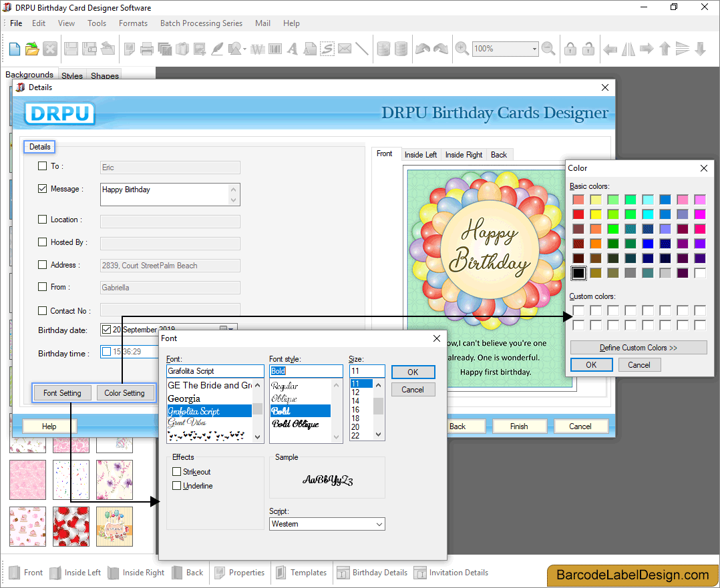720x588 pixels.
Task: Open Templates in the bottom bar
Action: click(x=301, y=573)
